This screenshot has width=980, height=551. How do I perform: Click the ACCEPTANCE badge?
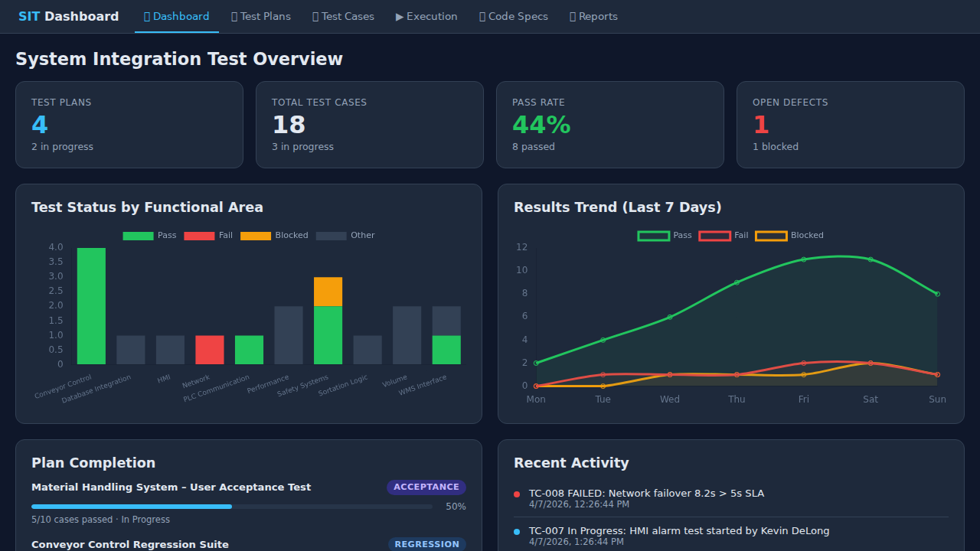pyautogui.click(x=426, y=487)
